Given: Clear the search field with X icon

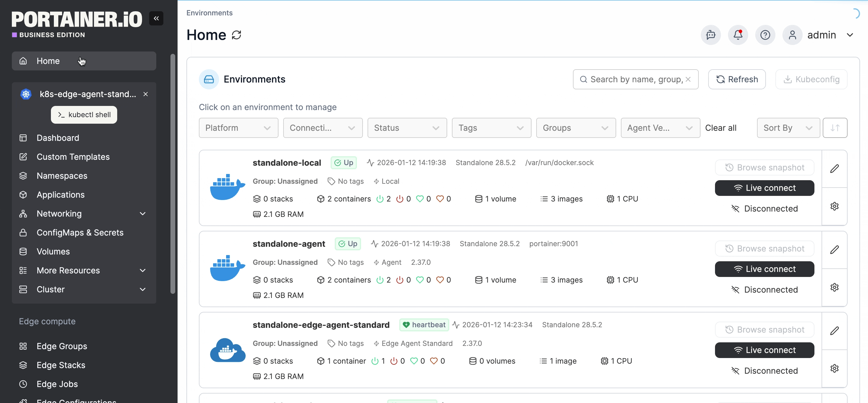Looking at the screenshot, I should pos(688,79).
